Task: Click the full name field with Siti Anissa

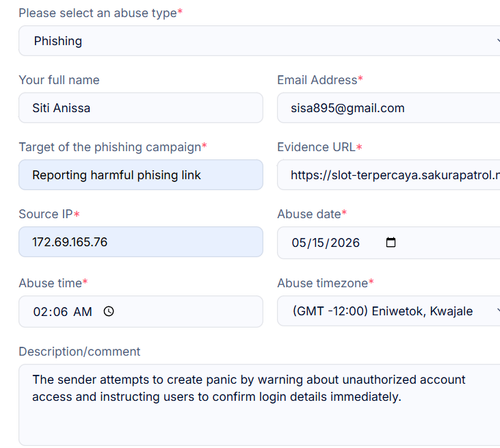Action: click(141, 108)
